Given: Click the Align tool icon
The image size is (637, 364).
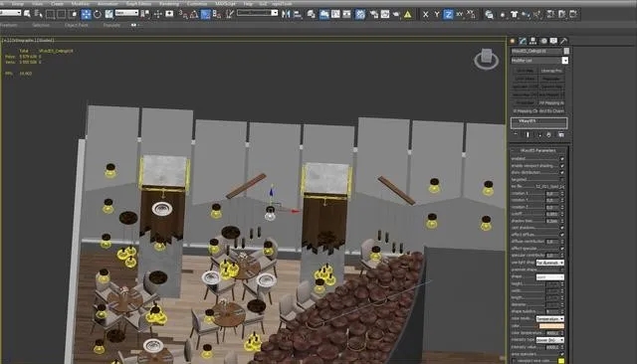Looking at the screenshot, I should (x=298, y=14).
